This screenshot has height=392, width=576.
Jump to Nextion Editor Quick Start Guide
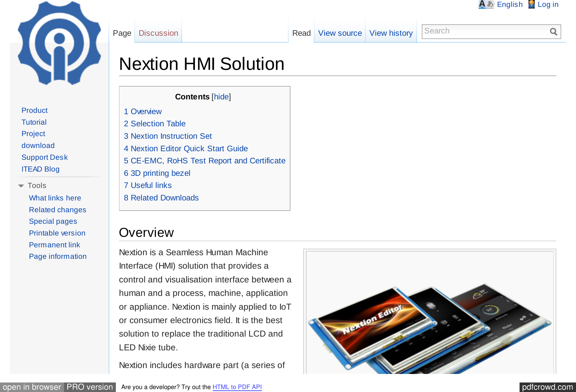(x=186, y=149)
